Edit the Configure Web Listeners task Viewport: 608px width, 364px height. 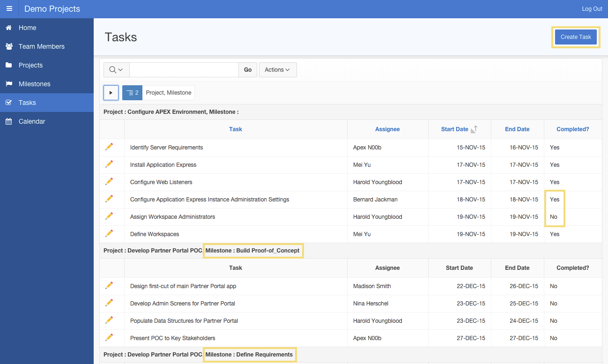coord(109,182)
